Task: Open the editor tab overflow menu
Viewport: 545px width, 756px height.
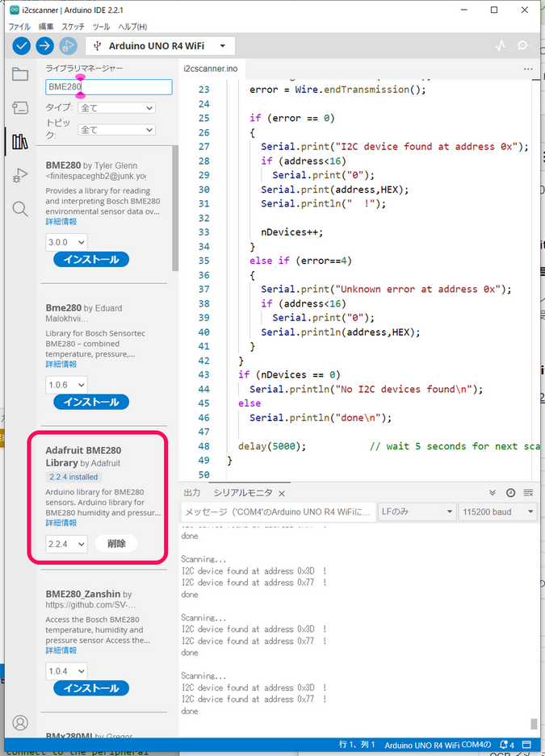Action: click(x=528, y=69)
